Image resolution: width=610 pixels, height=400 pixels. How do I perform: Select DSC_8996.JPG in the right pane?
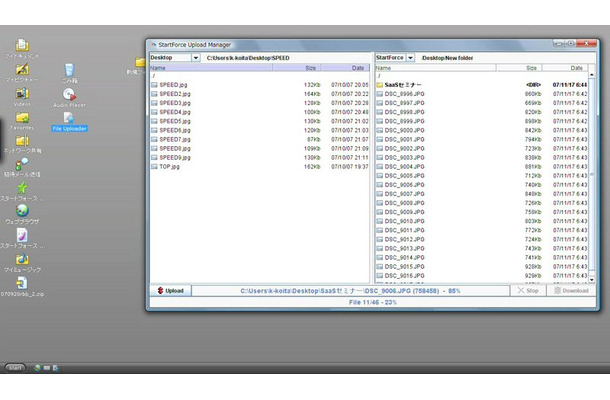[x=482, y=94]
